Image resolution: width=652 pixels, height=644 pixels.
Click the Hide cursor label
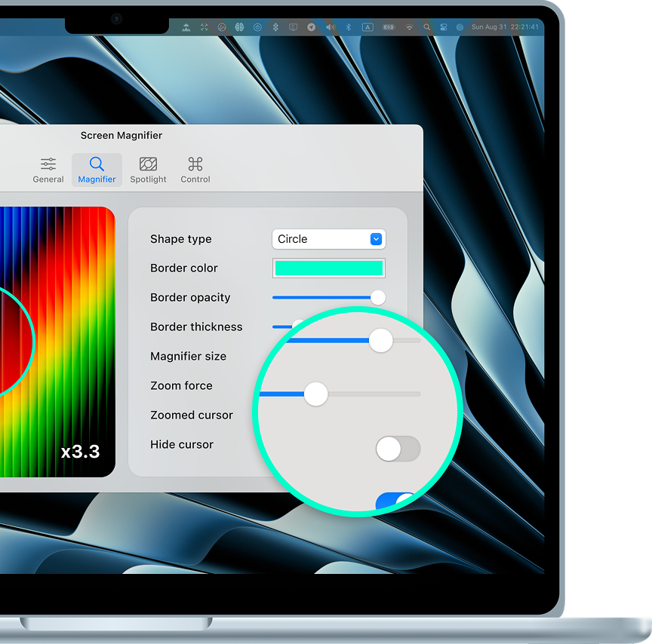(182, 445)
